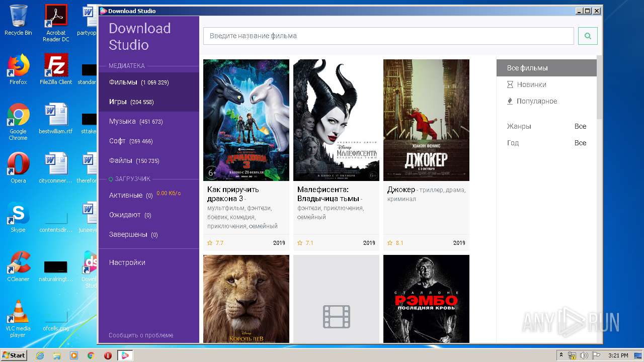Expand the Год filter dropdown
644x362 pixels.
click(546, 143)
